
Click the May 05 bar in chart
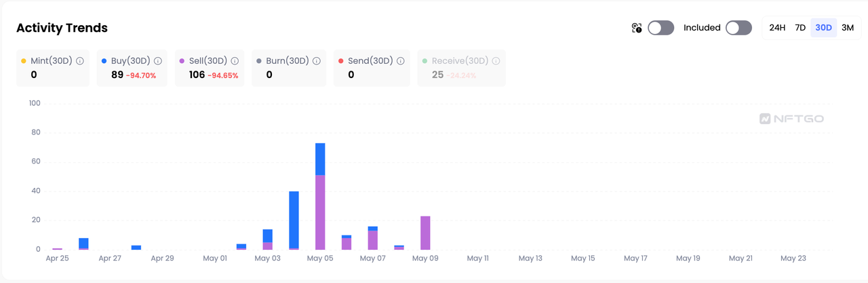[320, 196]
